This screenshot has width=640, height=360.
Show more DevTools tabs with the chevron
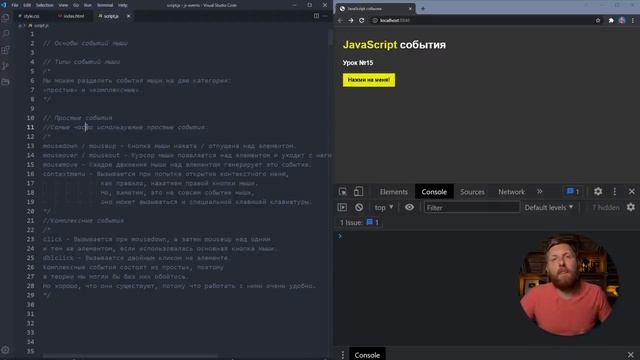coord(540,191)
